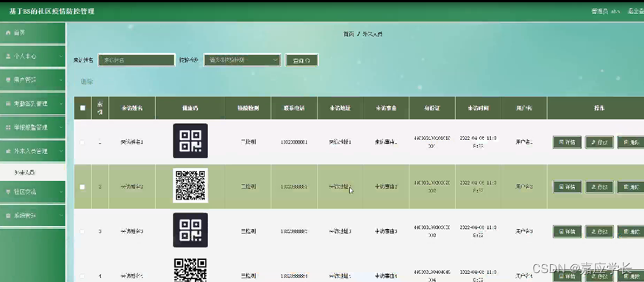Image resolution: width=644 pixels, height=282 pixels.
Task: Expand 系统管理 using its chevron
Action: pos(61,216)
